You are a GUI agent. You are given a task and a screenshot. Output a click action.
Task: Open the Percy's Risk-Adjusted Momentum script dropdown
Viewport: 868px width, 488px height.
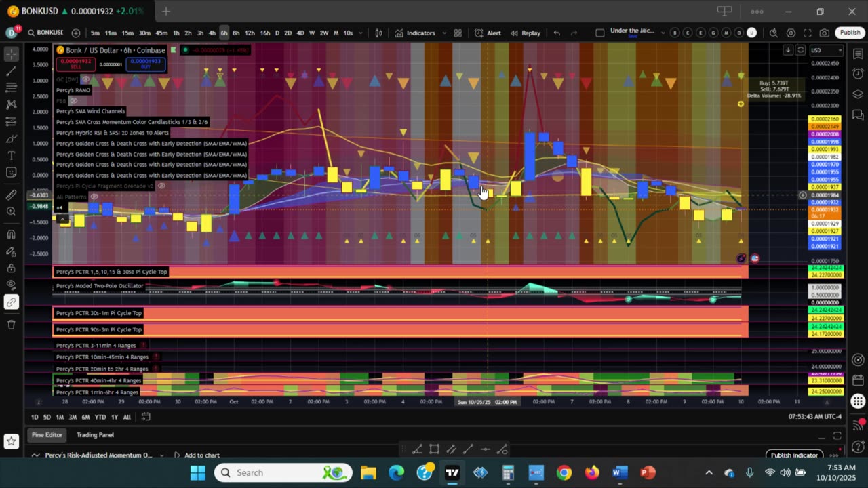coord(161,455)
